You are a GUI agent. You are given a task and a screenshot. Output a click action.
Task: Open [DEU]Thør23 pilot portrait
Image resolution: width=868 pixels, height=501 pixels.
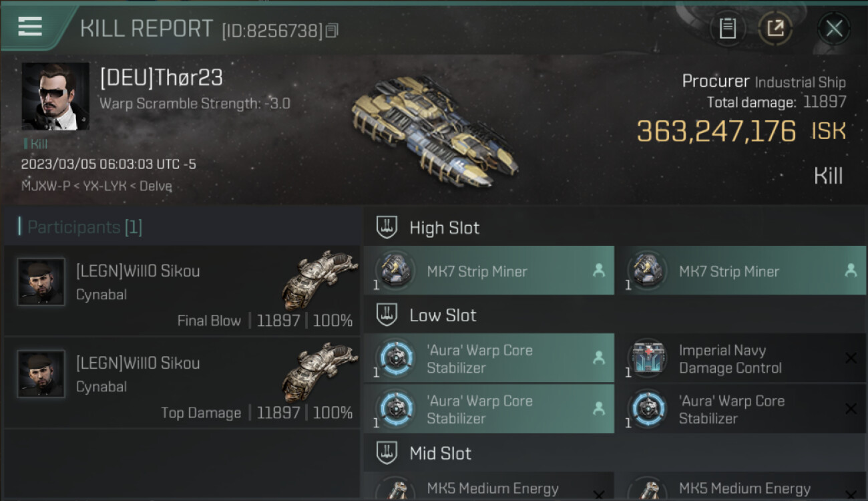point(55,96)
